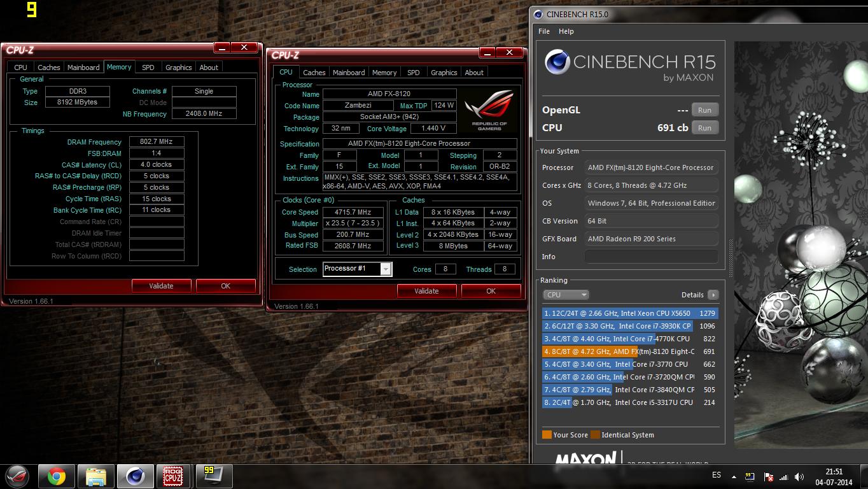Open About tab in left CPU-Z window
This screenshot has width=868, height=489.
pyautogui.click(x=209, y=67)
